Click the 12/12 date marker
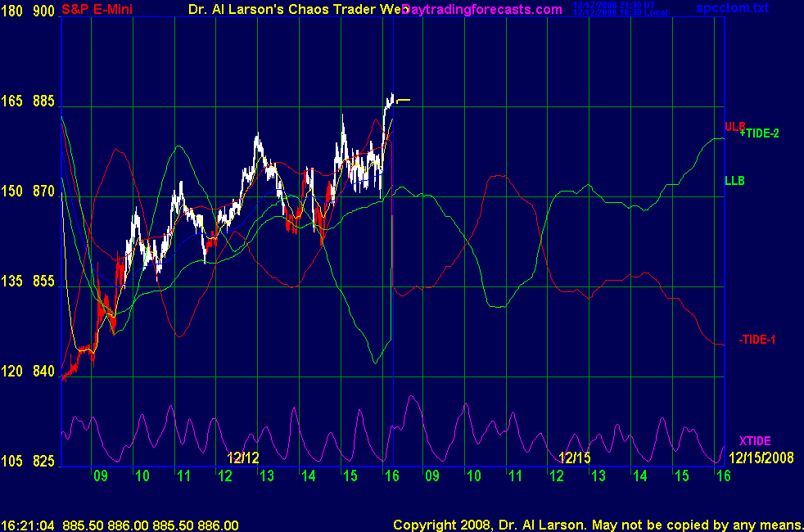Viewport: 804px width, 532px height. 243,457
